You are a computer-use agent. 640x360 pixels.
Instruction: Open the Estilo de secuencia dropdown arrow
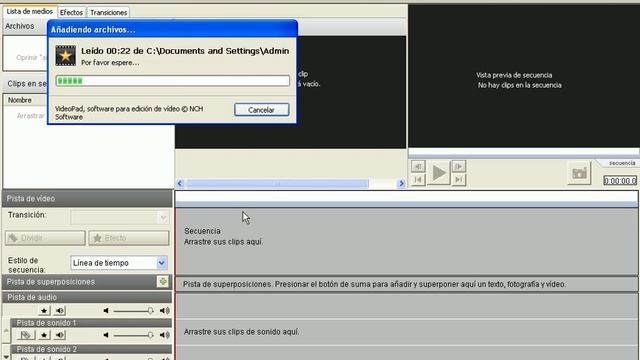click(x=162, y=263)
